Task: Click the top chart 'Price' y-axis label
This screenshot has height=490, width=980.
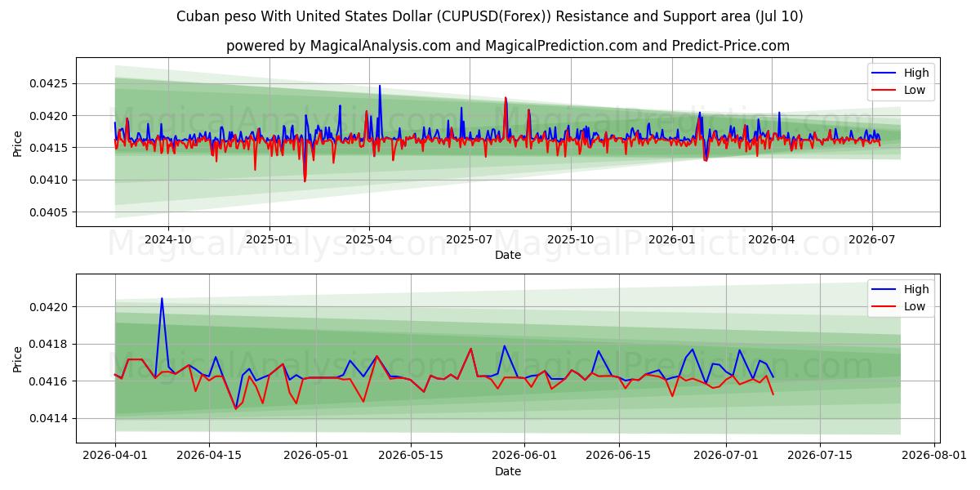Action: pos(18,142)
